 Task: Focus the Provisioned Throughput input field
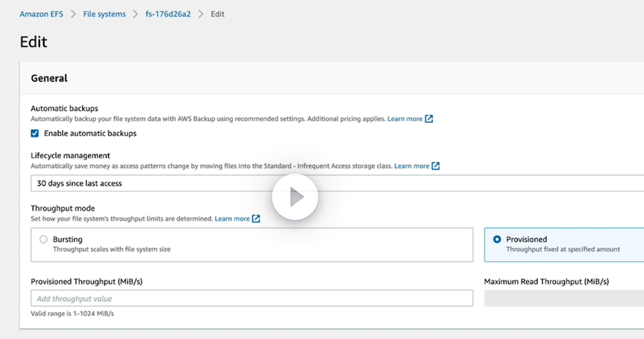pyautogui.click(x=251, y=299)
